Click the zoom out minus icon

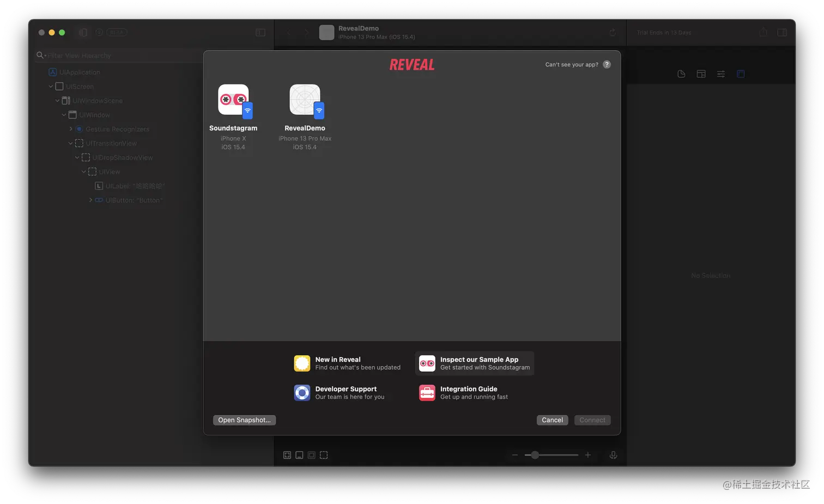coord(514,455)
